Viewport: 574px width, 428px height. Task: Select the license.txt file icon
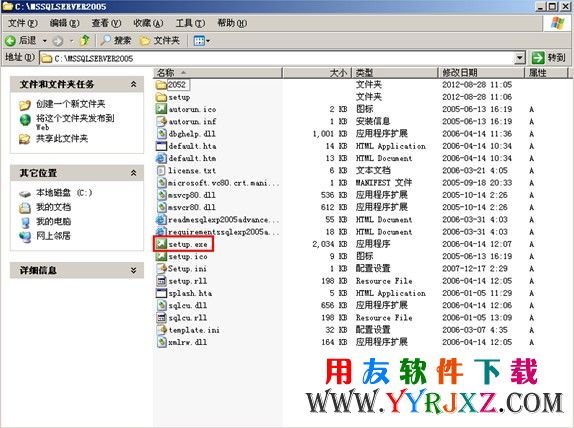click(161, 171)
